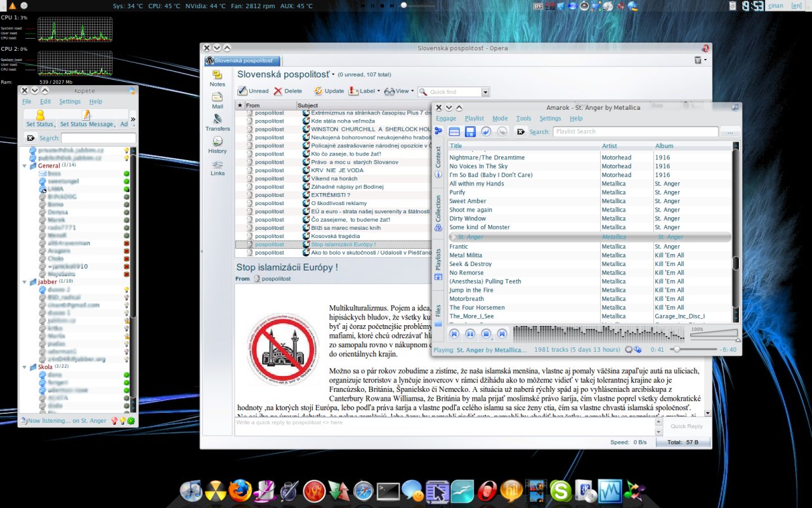Focus the Kopete contact Search field

pyautogui.click(x=98, y=138)
